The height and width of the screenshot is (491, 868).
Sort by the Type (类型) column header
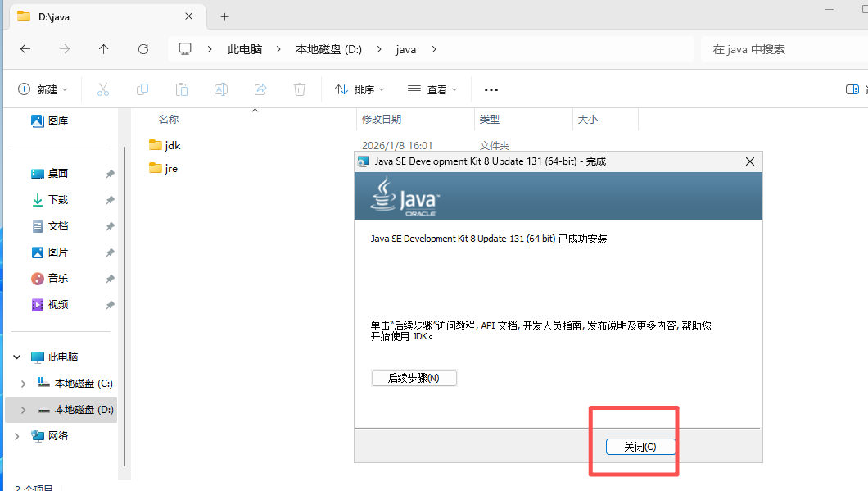(490, 119)
